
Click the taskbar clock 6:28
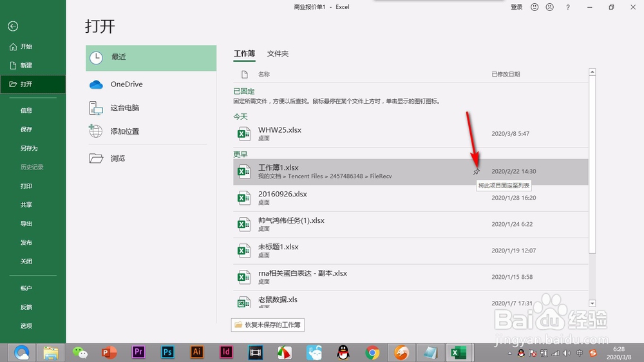pyautogui.click(x=619, y=353)
